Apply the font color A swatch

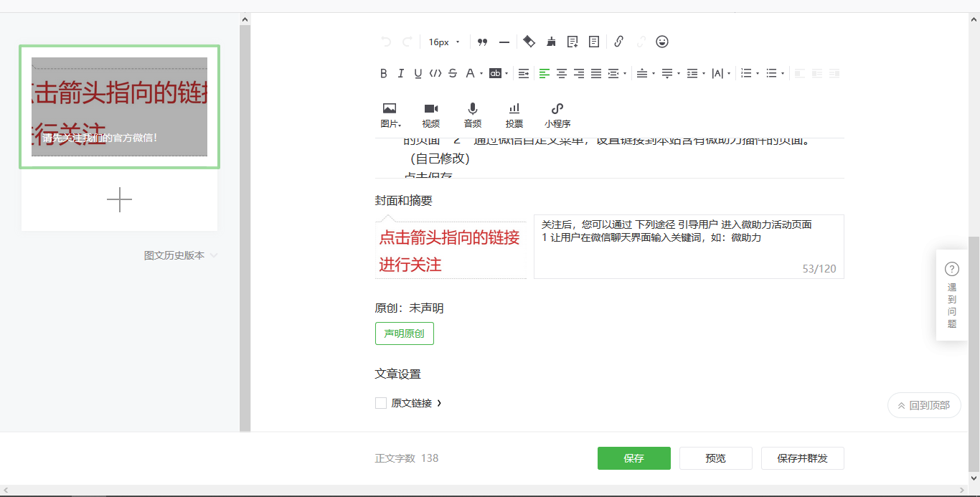coord(470,73)
